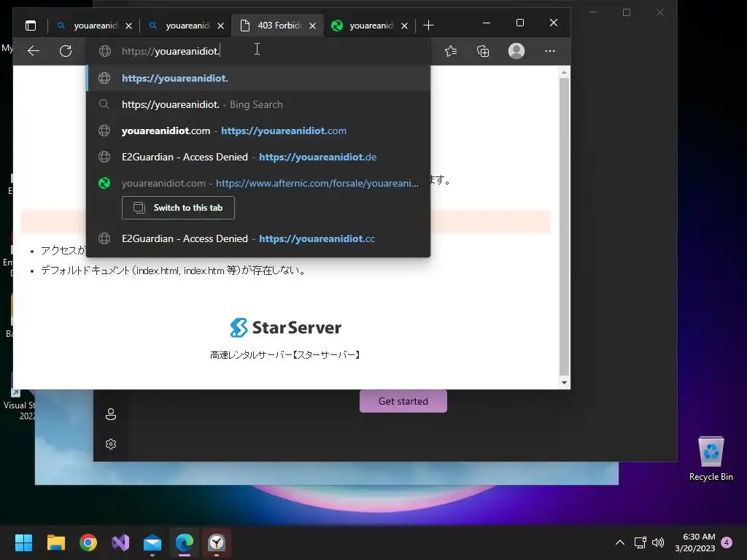Click the Switch to this tab button

178,208
